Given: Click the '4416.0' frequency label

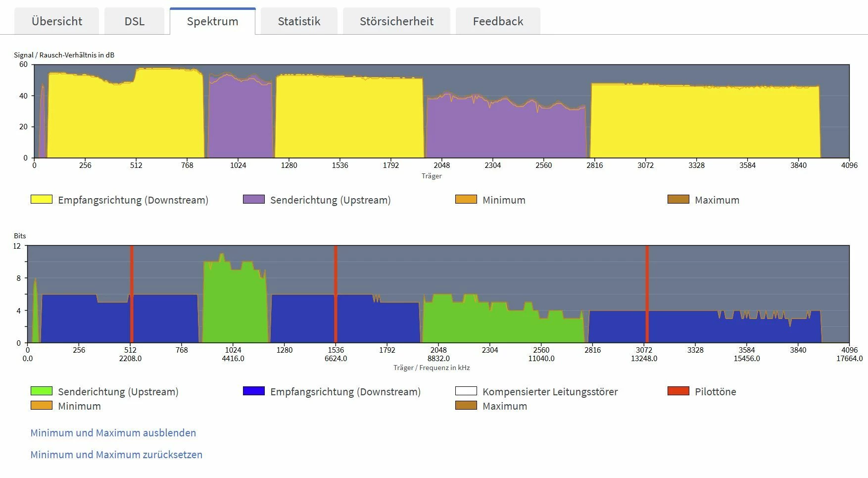Looking at the screenshot, I should click(233, 359).
